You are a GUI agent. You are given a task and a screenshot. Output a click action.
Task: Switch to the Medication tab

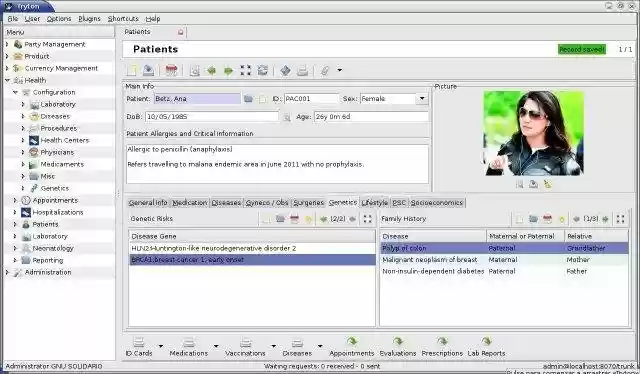click(x=189, y=203)
